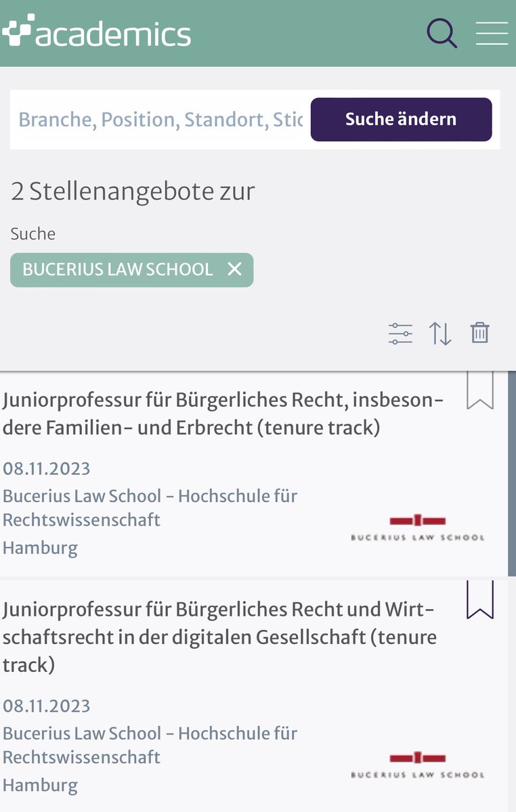Bookmark the Wirtschaftsrecht digitale Gesellschaft job
Image resolution: width=516 pixels, height=812 pixels.
pyautogui.click(x=480, y=600)
